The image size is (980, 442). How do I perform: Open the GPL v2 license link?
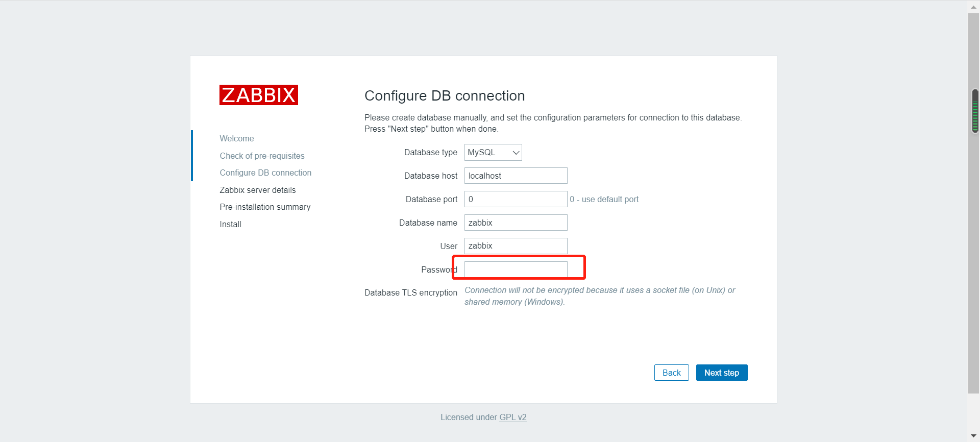pyautogui.click(x=513, y=417)
